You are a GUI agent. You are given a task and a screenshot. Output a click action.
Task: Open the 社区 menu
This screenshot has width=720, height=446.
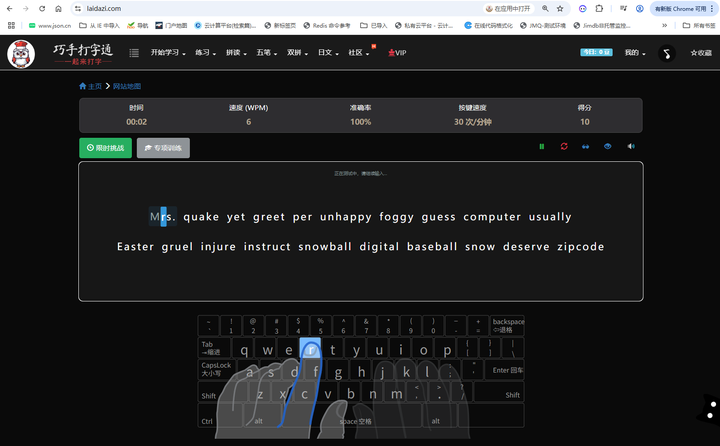click(x=358, y=53)
